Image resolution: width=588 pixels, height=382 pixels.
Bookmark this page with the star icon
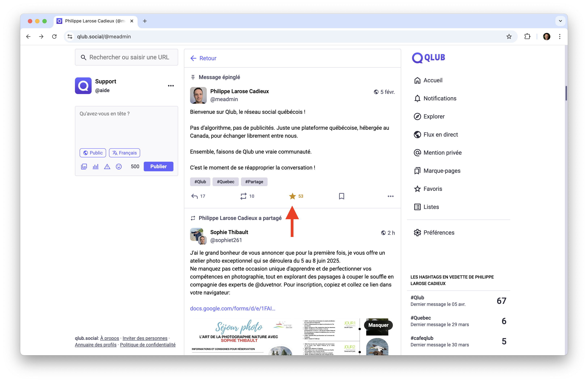point(509,37)
